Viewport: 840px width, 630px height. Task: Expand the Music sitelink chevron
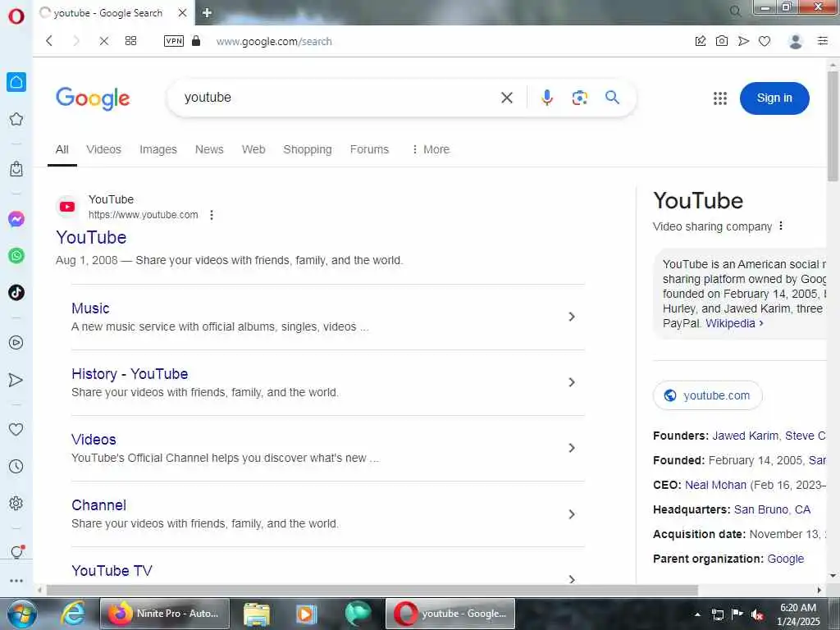[572, 317]
